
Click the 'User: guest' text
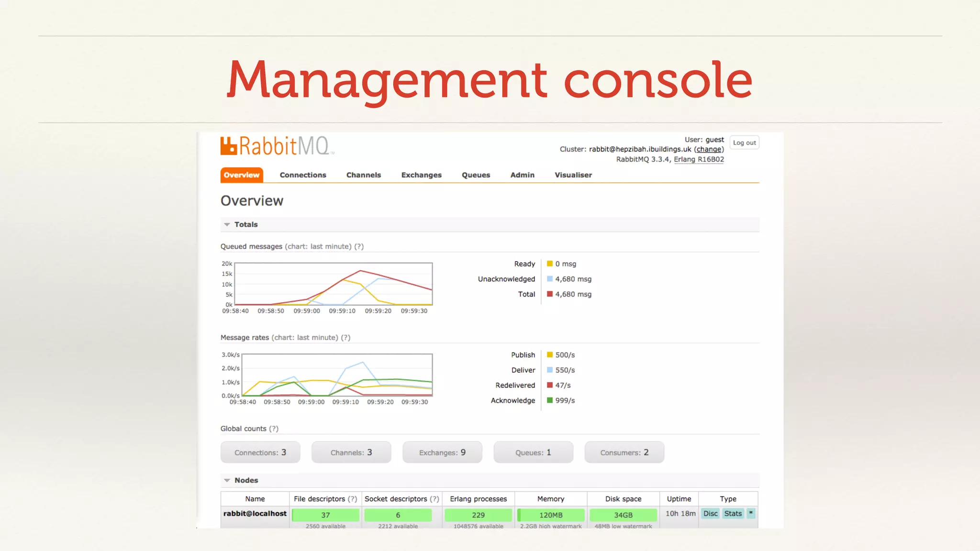point(704,140)
